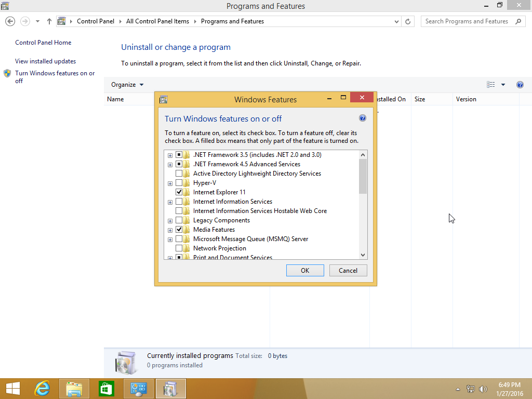The height and width of the screenshot is (399, 532).
Task: Click the shield icon beside Windows features link
Action: pyautogui.click(x=7, y=73)
